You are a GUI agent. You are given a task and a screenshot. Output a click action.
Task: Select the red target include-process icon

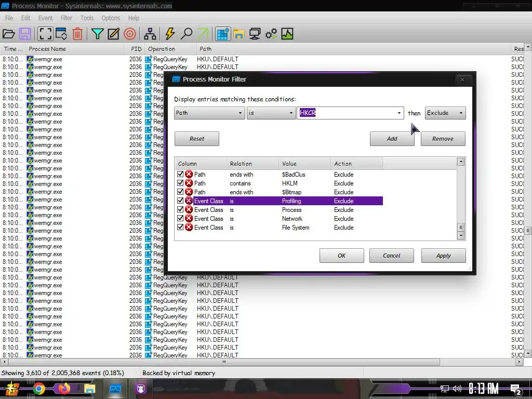click(x=129, y=34)
